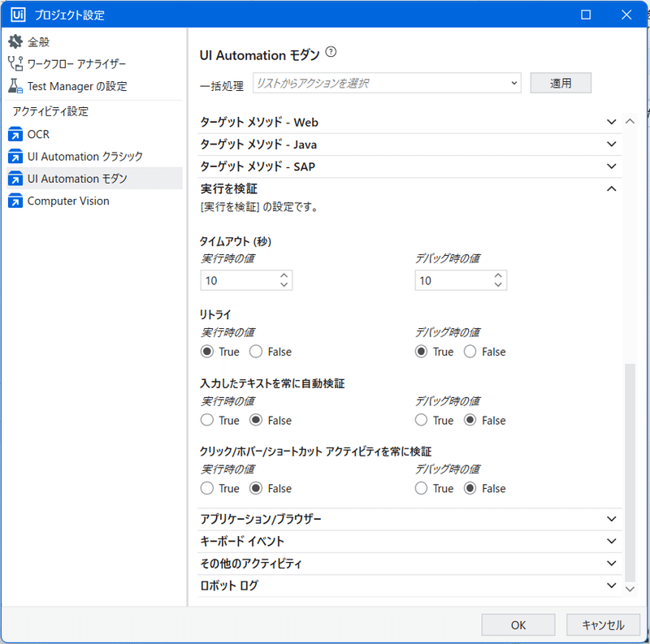Select True for クリック/ホバー/ショートカット 実行時の値

[x=207, y=488]
